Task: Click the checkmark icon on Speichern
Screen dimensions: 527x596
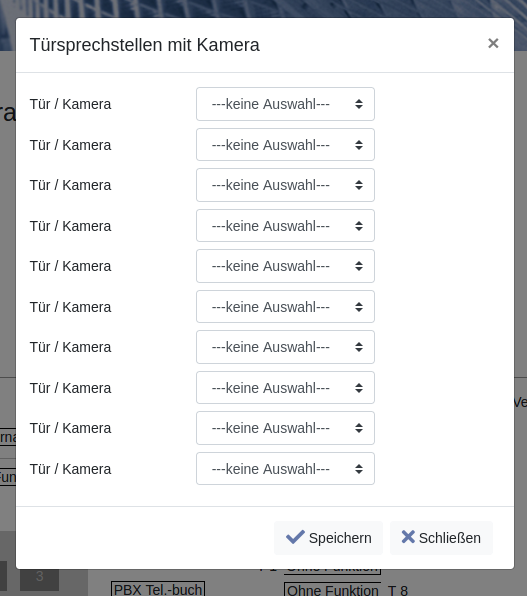Action: [x=295, y=537]
